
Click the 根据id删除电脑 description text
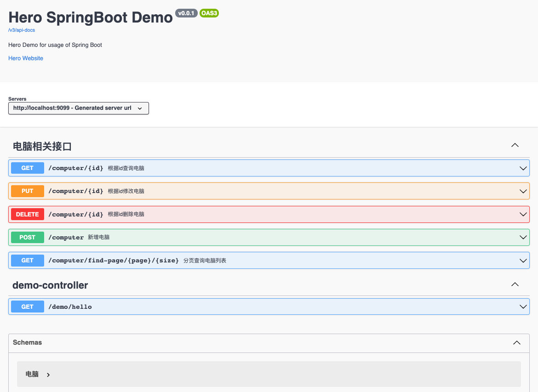[126, 214]
